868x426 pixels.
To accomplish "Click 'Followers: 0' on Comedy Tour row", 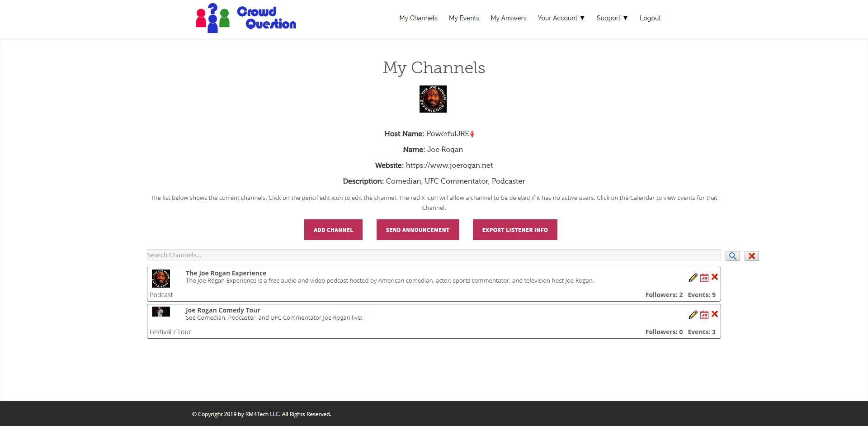I will point(664,332).
